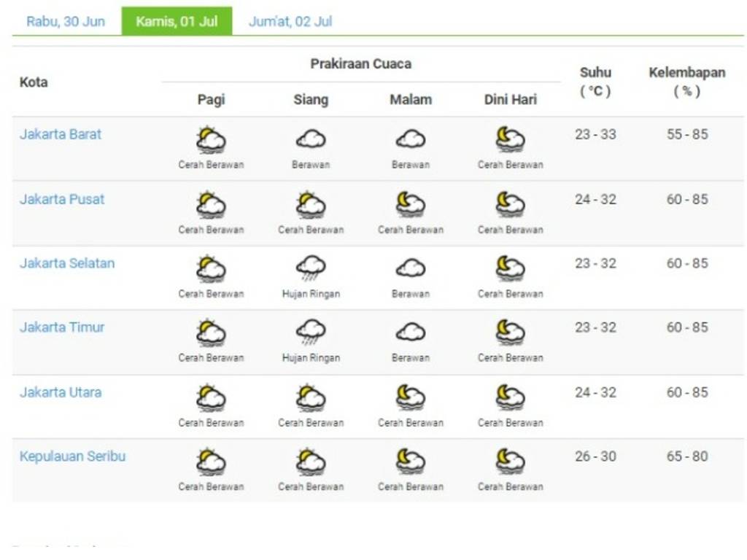Click the Dini Hari column header
This screenshot has width=747, height=560.
click(x=510, y=99)
